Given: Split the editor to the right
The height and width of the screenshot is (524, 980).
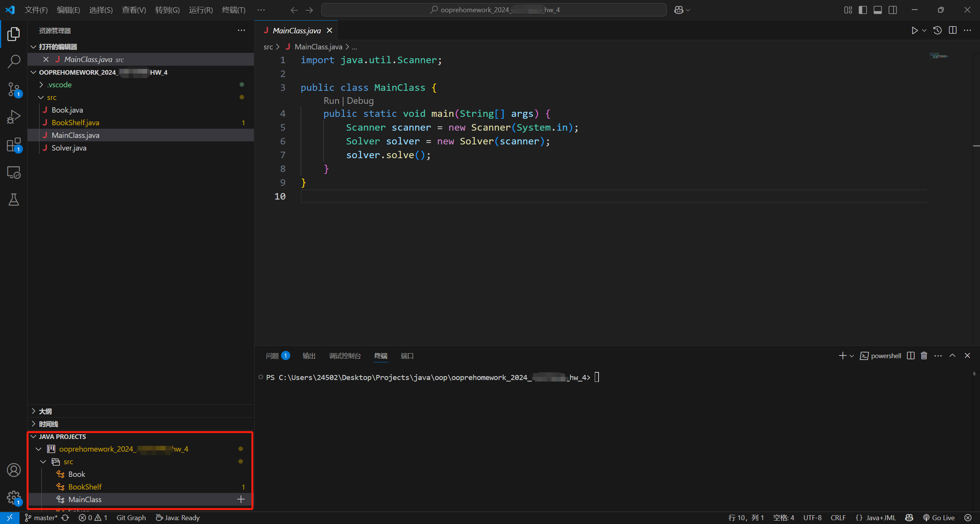Looking at the screenshot, I should click(x=953, y=31).
